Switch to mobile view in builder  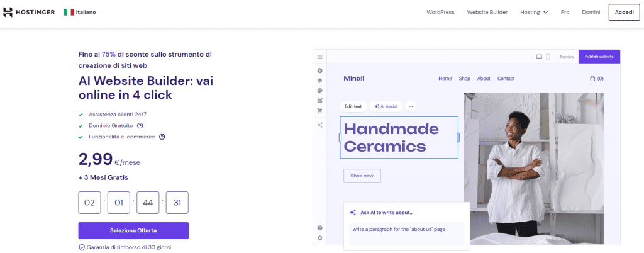click(548, 57)
